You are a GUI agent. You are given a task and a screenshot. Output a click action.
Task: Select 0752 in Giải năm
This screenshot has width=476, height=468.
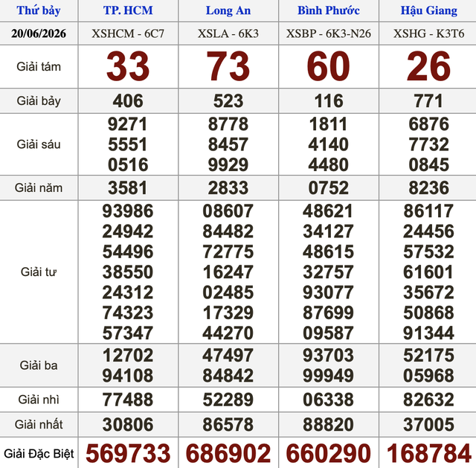pyautogui.click(x=329, y=188)
